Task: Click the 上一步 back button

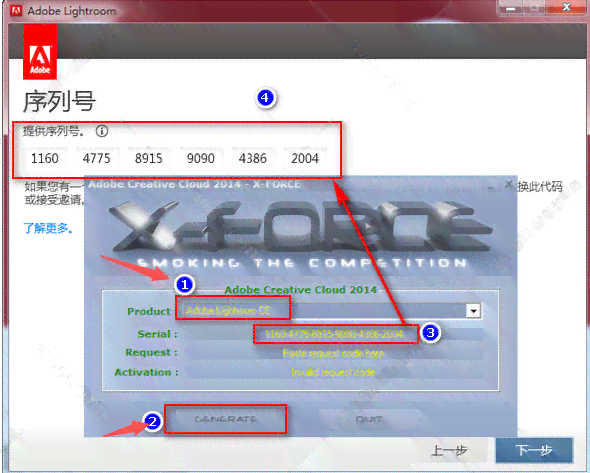Action: [x=450, y=450]
